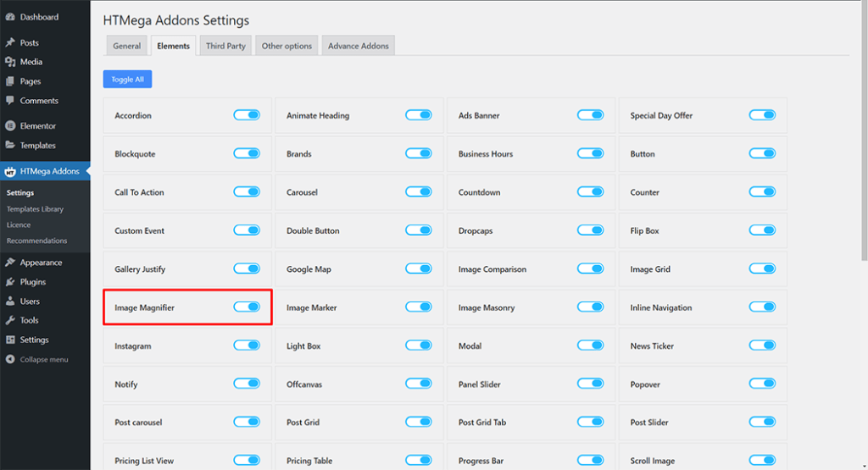Select the Advance Addons tab

359,46
